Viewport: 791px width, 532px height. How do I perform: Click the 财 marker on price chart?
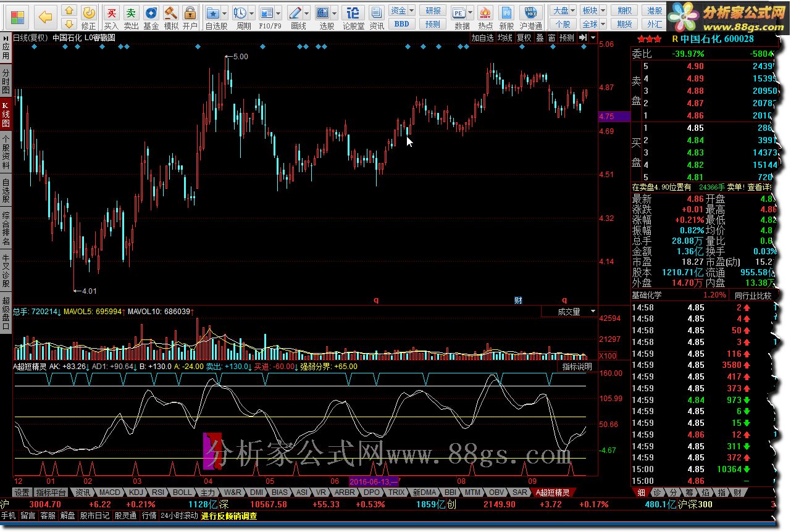[519, 301]
